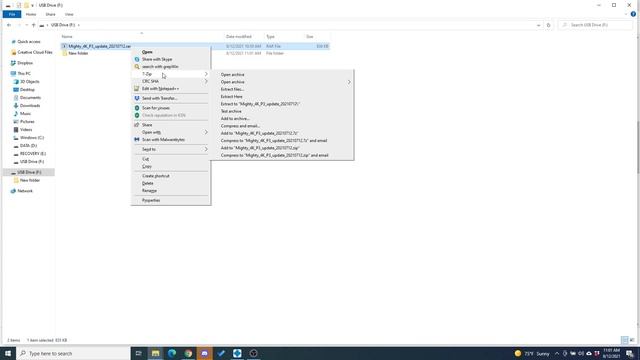This screenshot has height=360, width=640.
Task: Choose Add to Mighty_4K_P3_update .zip entry
Action: [x=260, y=148]
